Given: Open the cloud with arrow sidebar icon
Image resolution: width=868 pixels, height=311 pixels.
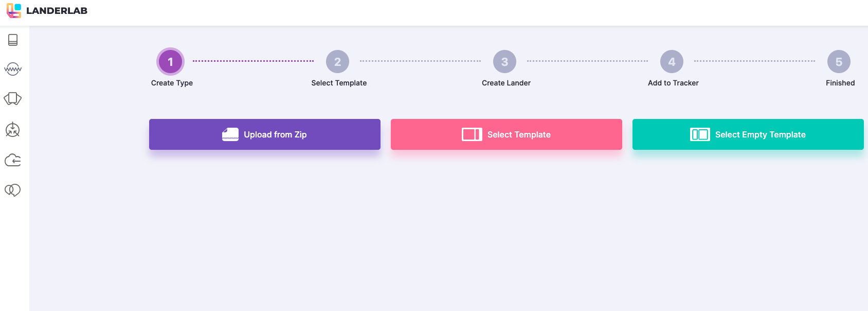Looking at the screenshot, I should pos(13,160).
